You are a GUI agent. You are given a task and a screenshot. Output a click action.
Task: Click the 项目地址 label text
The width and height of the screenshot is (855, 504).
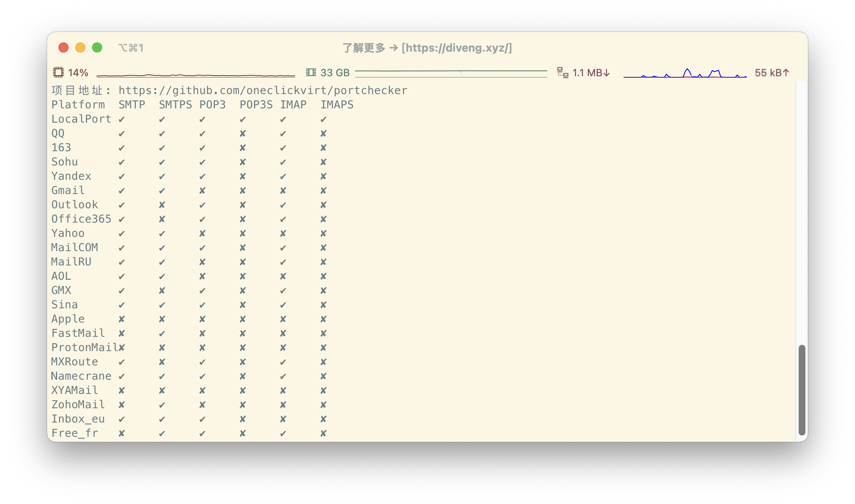click(77, 90)
